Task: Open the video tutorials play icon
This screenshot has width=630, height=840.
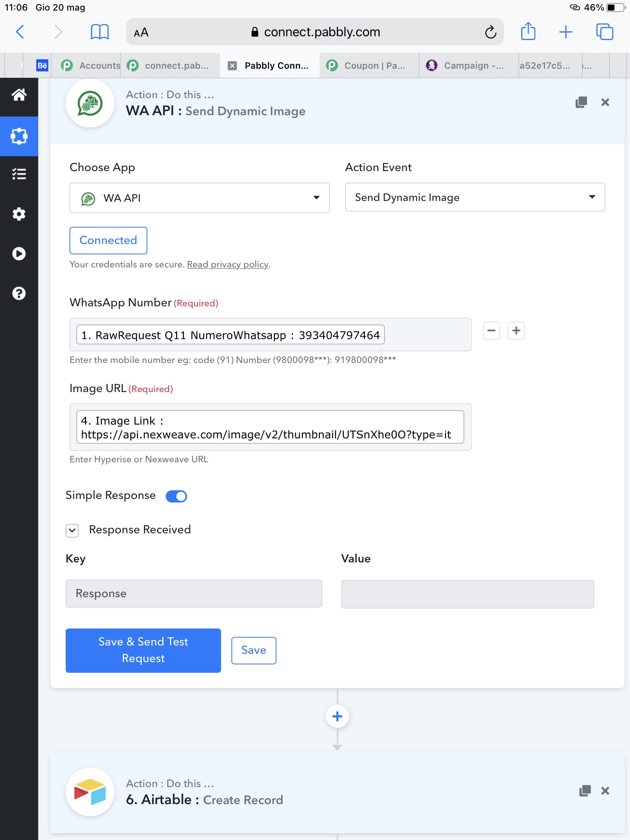Action: (19, 254)
